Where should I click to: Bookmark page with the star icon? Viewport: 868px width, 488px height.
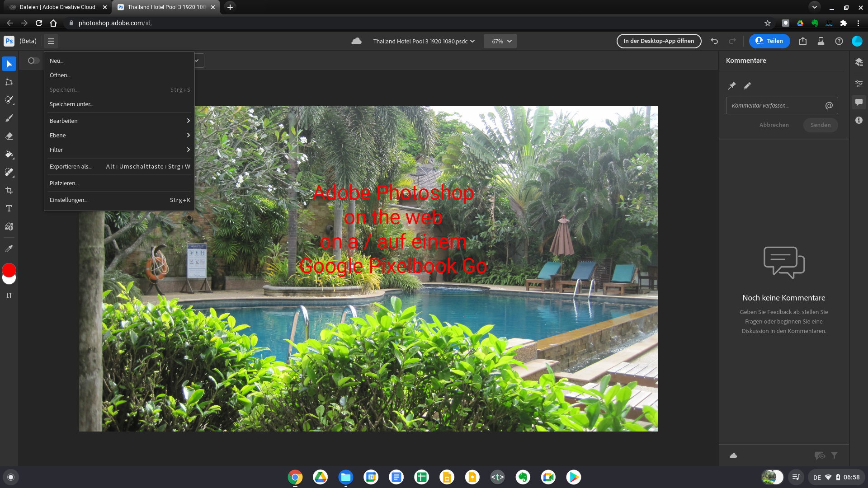(x=767, y=23)
